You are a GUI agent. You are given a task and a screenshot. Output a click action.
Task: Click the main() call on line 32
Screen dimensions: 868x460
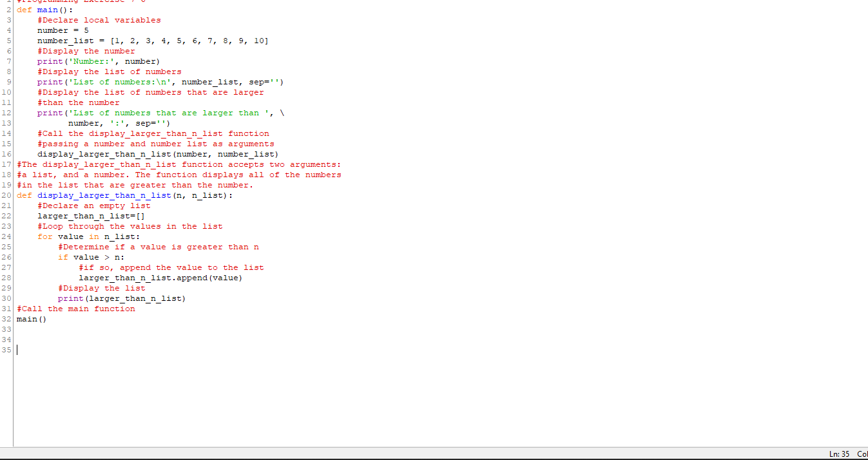(x=30, y=319)
